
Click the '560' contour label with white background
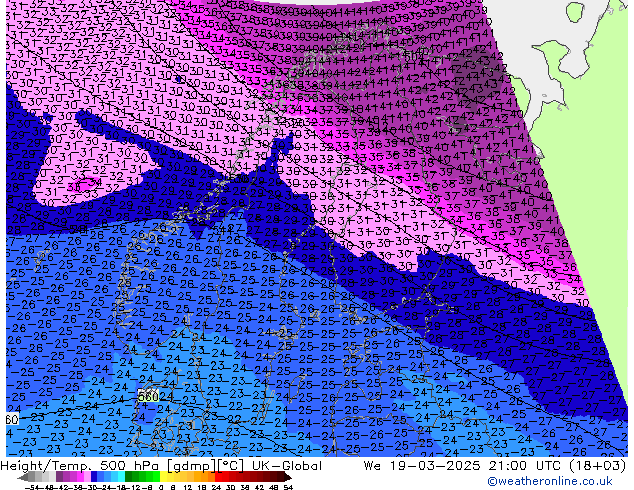(148, 396)
